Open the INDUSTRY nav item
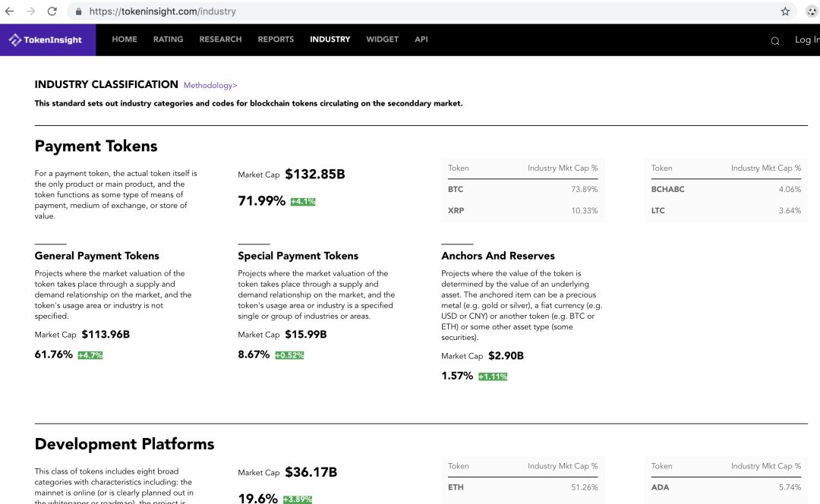This screenshot has width=820, height=504. pyautogui.click(x=330, y=39)
